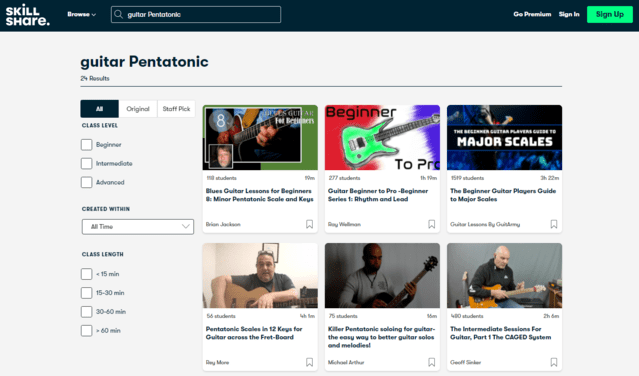Bookmark Guitar Beginner to Pro class
The height and width of the screenshot is (376, 639).
pos(432,224)
